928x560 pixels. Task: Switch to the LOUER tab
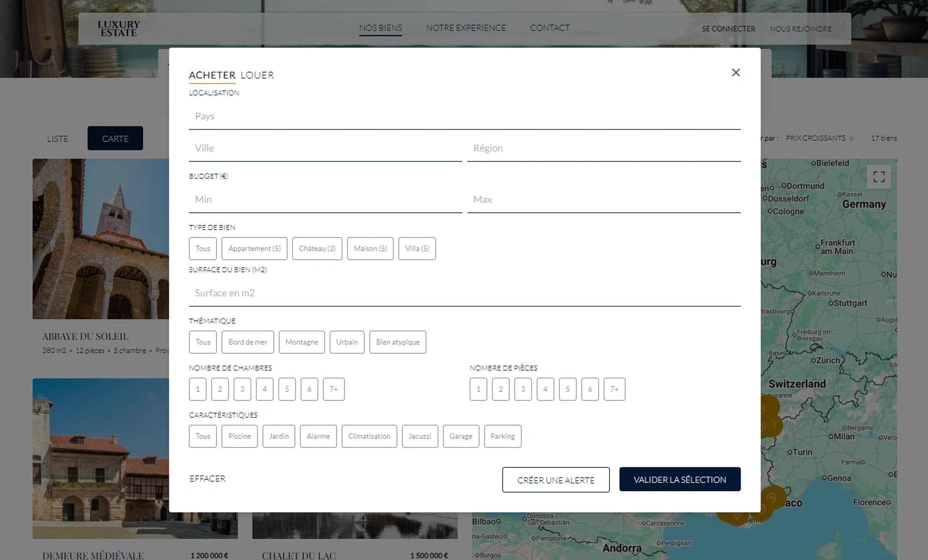[x=257, y=75]
